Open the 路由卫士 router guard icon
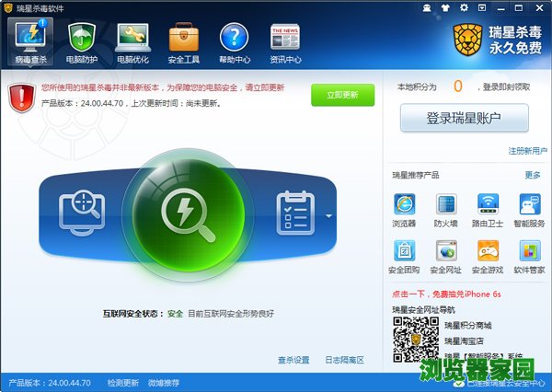 pos(488,211)
